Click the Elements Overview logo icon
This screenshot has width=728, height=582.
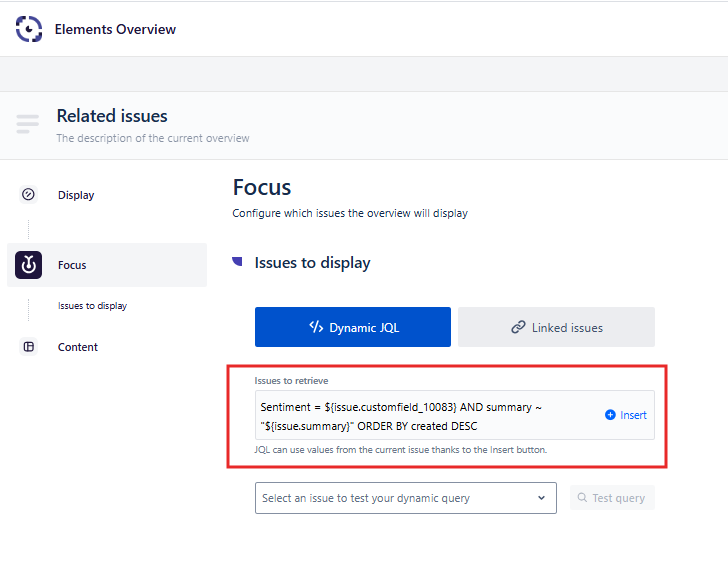click(x=29, y=29)
